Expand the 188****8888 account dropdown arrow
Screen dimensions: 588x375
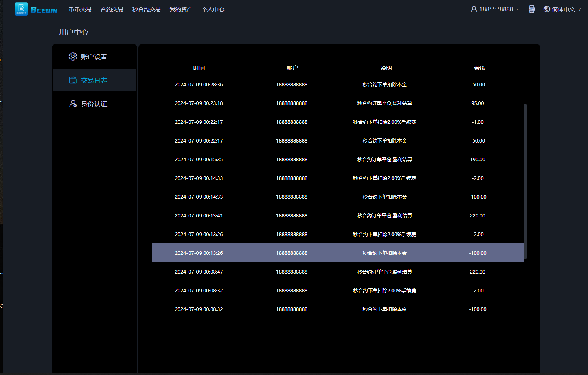tap(518, 9)
